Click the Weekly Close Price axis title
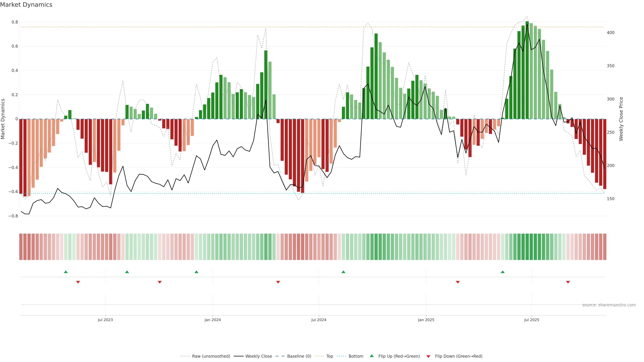This screenshot has width=644, height=362. tap(621, 119)
